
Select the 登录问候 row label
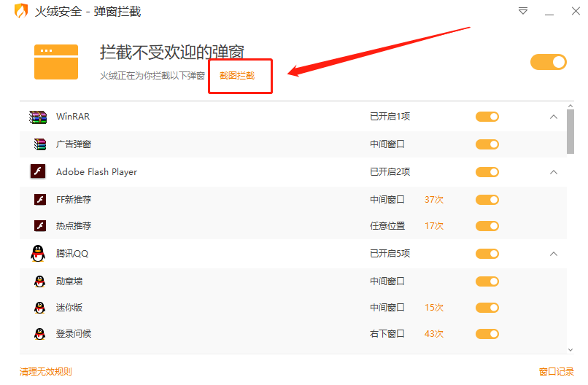pyautogui.click(x=74, y=334)
